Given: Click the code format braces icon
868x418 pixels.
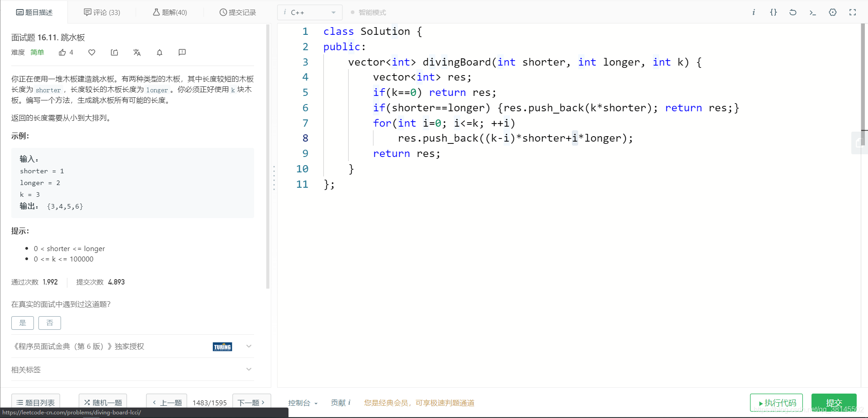Looking at the screenshot, I should click(774, 12).
